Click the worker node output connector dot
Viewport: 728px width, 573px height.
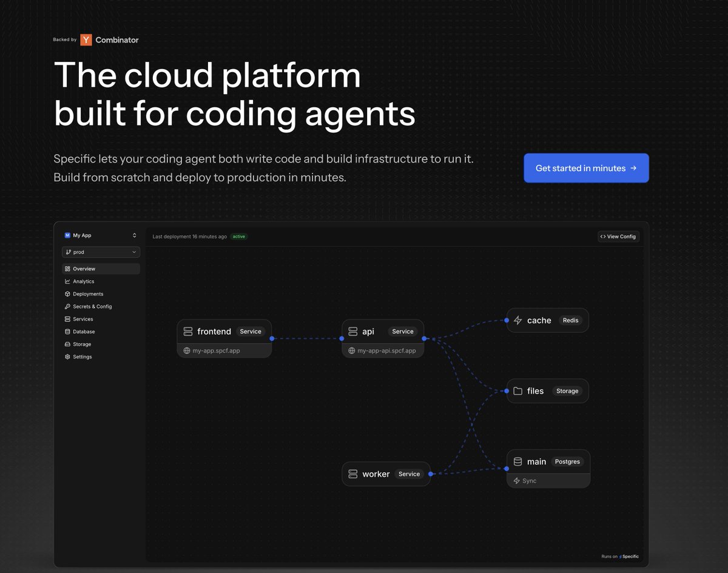(430, 474)
